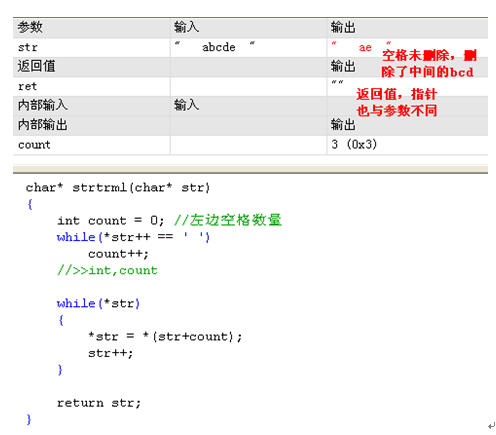This screenshot has width=496, height=435.
Task: Click the function signature 'char* strtrml(char* str)'
Action: [118, 188]
